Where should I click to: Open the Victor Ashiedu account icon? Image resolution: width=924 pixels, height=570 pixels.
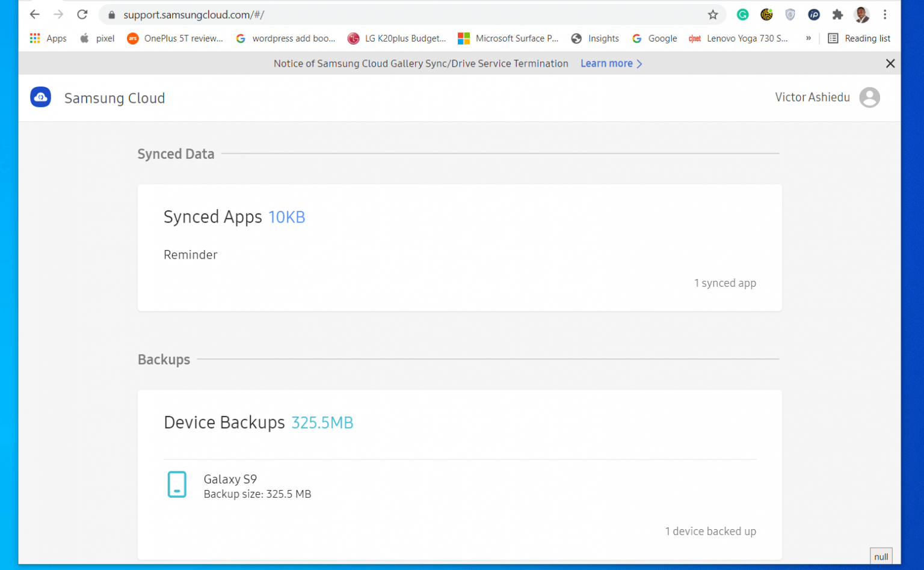[869, 97]
